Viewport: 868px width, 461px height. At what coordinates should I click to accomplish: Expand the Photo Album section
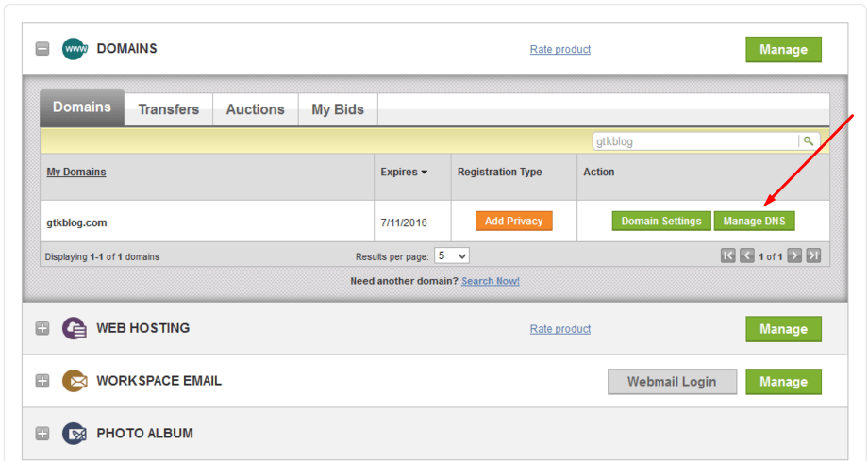coord(42,434)
